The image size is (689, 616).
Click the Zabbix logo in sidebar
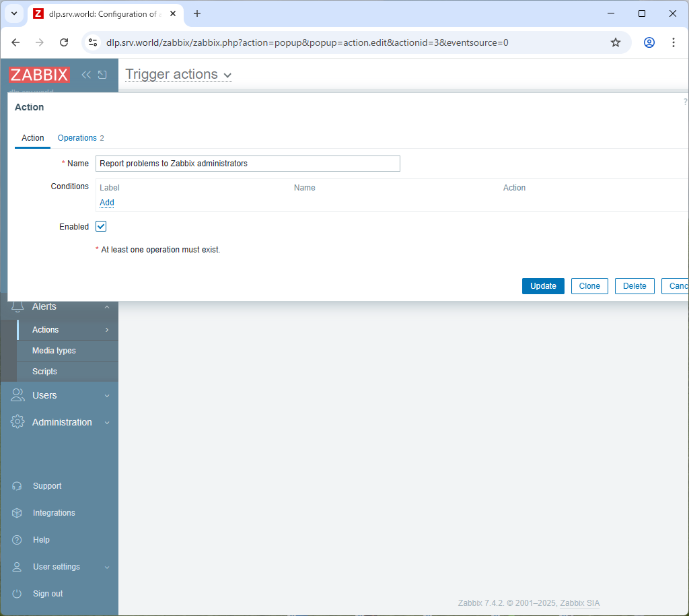click(39, 75)
